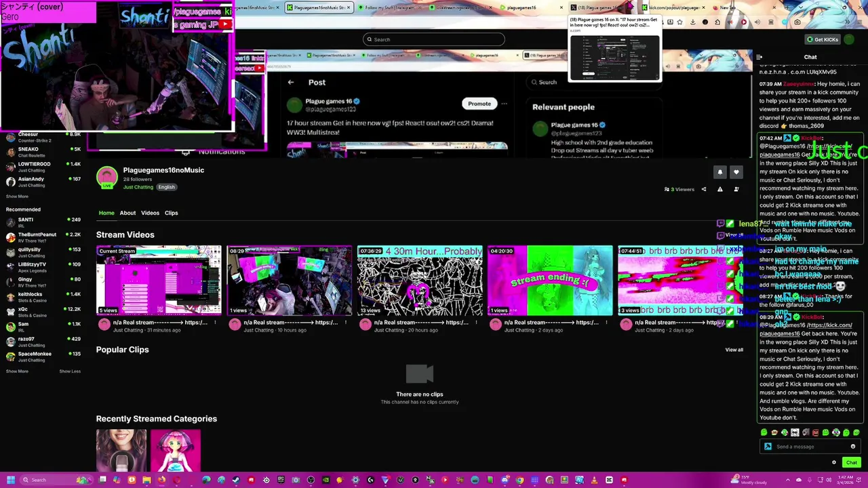Click the Promote button on the post
Screen dimensions: 868x488
coord(479,104)
